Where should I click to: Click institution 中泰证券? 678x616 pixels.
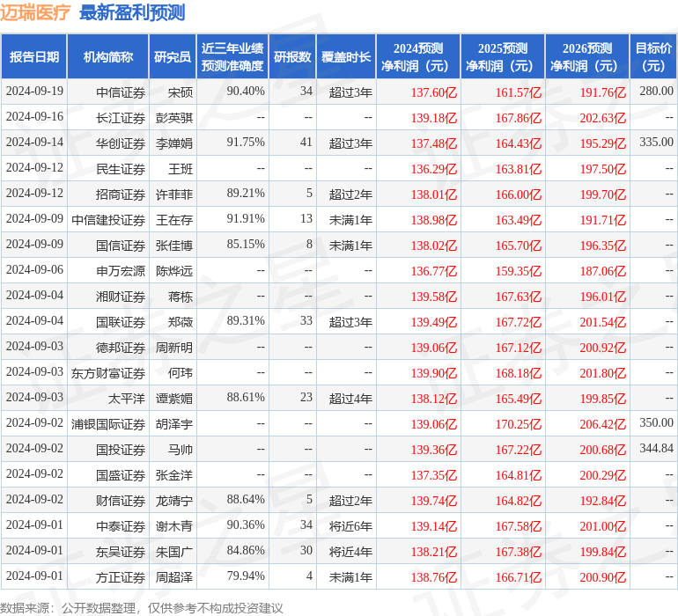121,526
